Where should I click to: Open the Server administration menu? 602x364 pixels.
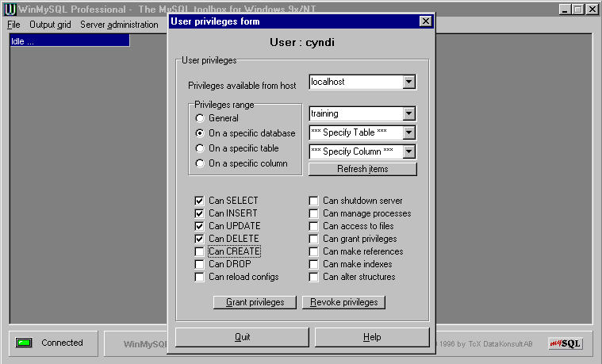tap(119, 25)
